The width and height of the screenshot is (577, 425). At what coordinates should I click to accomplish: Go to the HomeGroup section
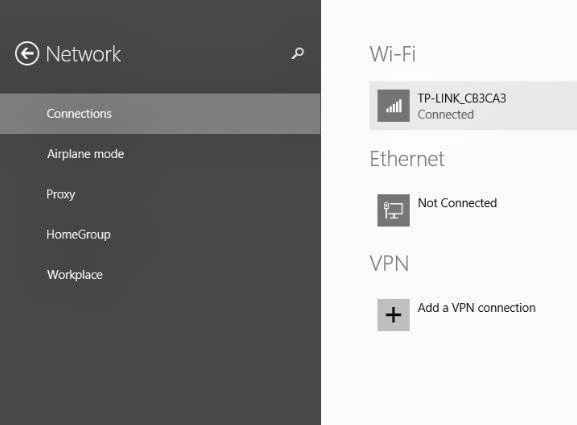click(78, 234)
